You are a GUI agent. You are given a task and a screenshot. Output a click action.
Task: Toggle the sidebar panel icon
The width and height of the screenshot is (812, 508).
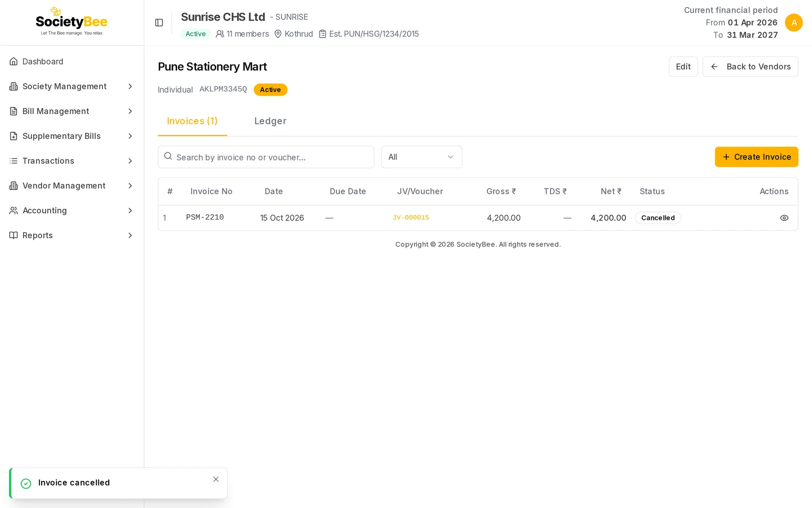pos(159,23)
